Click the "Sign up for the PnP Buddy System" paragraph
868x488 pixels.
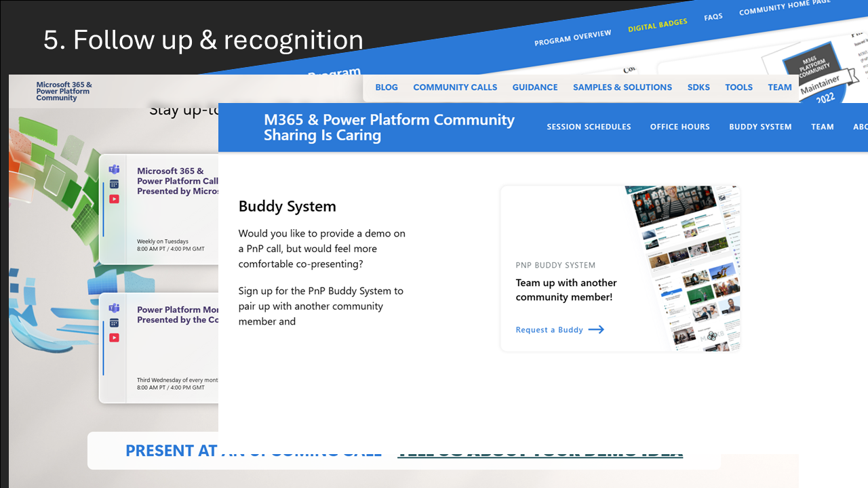pos(321,306)
